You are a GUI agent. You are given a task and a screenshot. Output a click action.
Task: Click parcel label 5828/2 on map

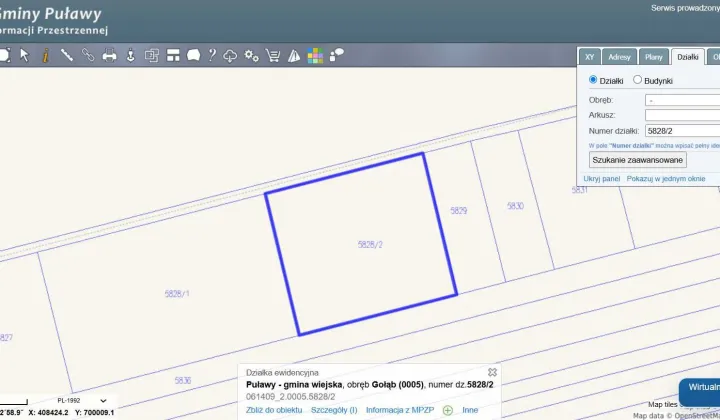tap(370, 245)
